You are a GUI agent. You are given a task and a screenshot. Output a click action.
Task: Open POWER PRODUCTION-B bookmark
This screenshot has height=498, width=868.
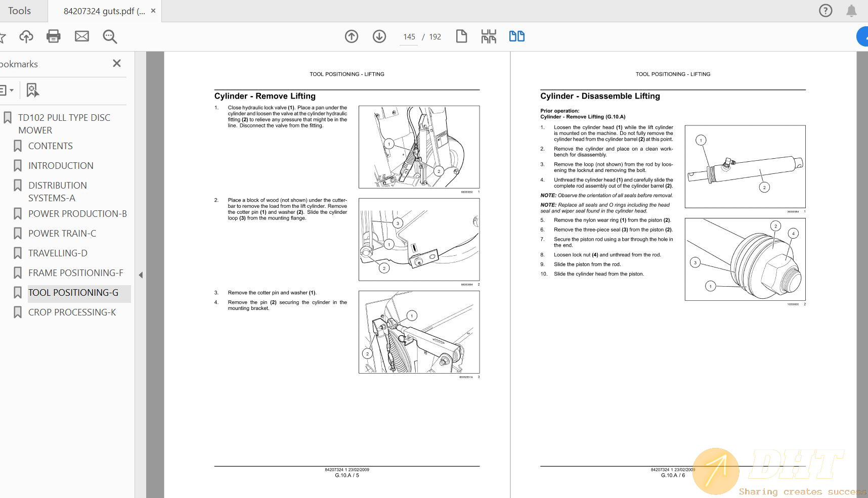click(77, 214)
